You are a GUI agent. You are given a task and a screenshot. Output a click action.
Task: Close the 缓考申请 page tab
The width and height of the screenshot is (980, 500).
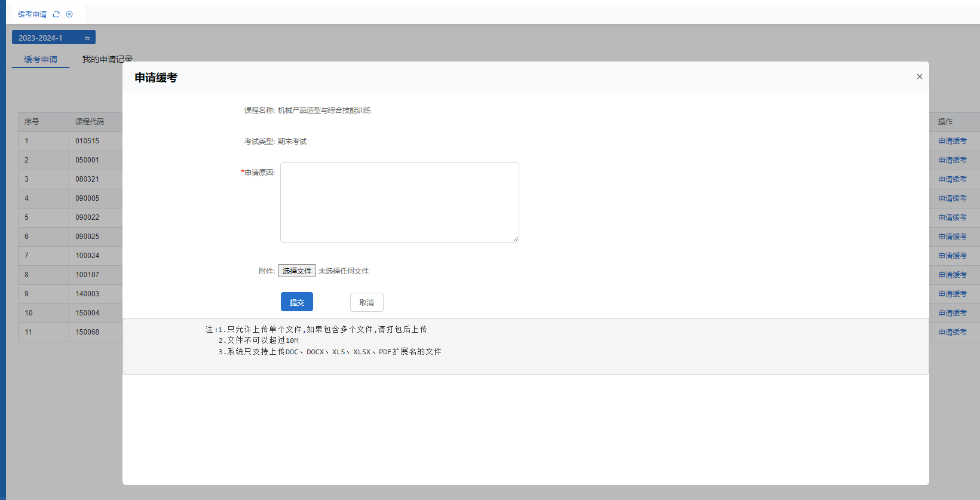tap(69, 14)
